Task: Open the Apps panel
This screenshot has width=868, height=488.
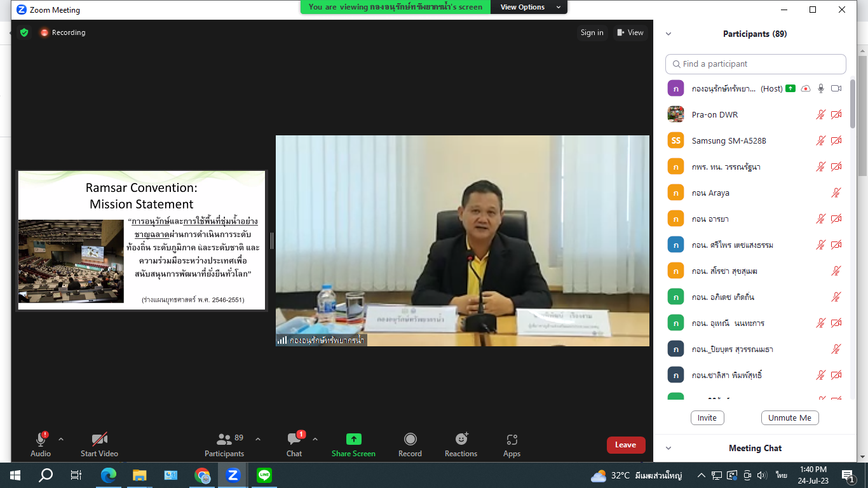Action: coord(512,440)
